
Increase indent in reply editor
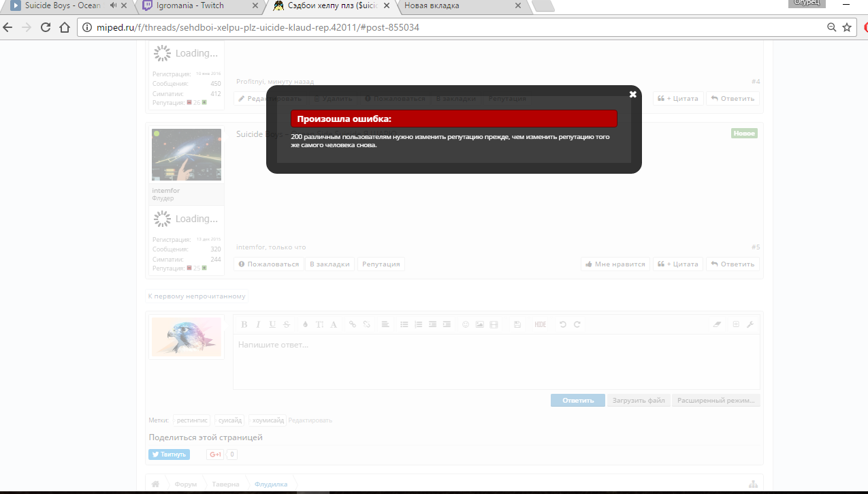(x=447, y=324)
